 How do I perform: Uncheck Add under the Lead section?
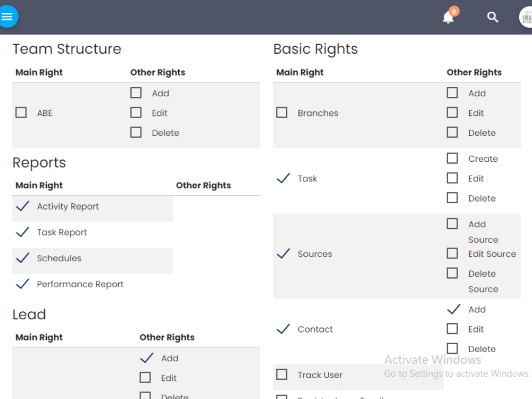(146, 358)
